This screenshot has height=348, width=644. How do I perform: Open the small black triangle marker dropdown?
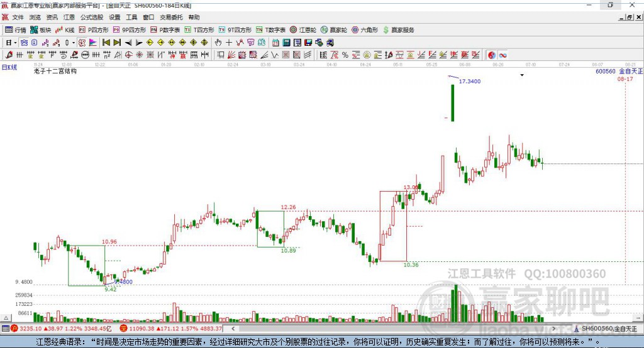[522, 75]
